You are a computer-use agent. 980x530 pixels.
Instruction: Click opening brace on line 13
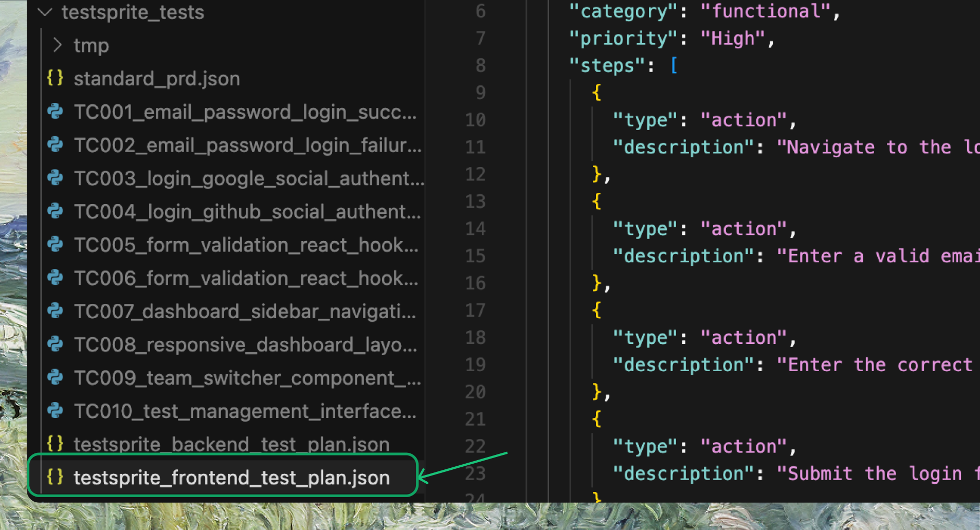tap(596, 202)
